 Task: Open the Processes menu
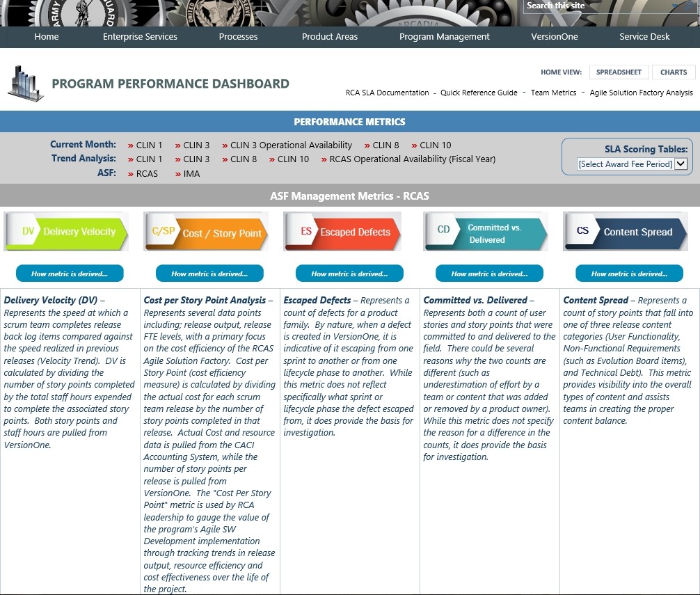239,37
